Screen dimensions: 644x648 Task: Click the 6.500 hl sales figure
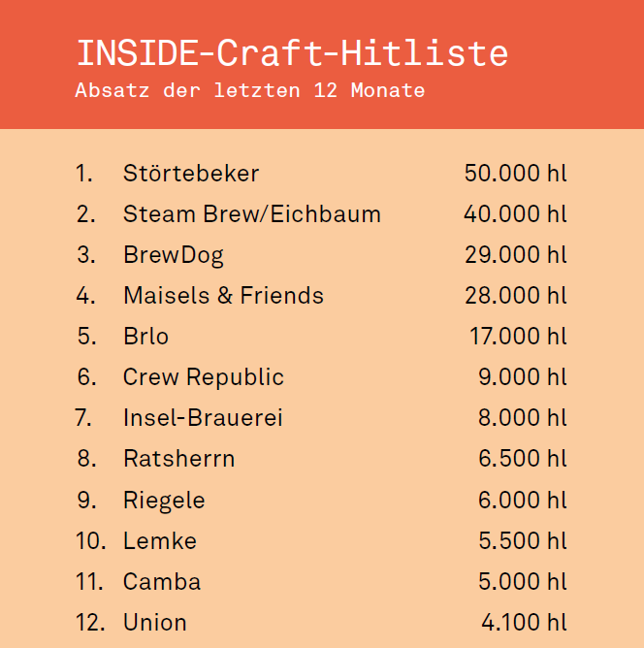pos(522,459)
